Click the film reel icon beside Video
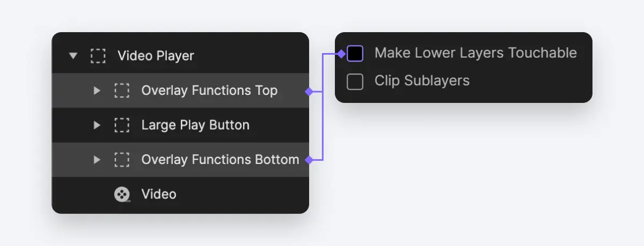 pyautogui.click(x=122, y=194)
